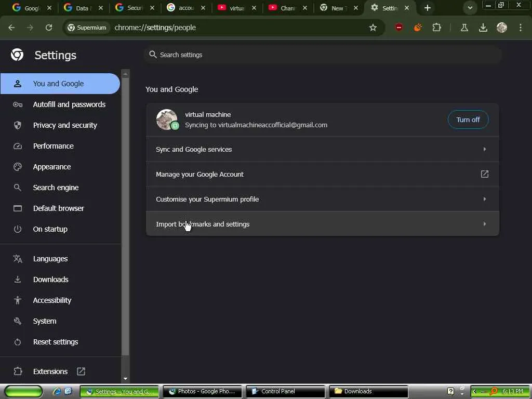The width and height of the screenshot is (532, 399).
Task: Bookmark this page with the star icon
Action: 373,28
